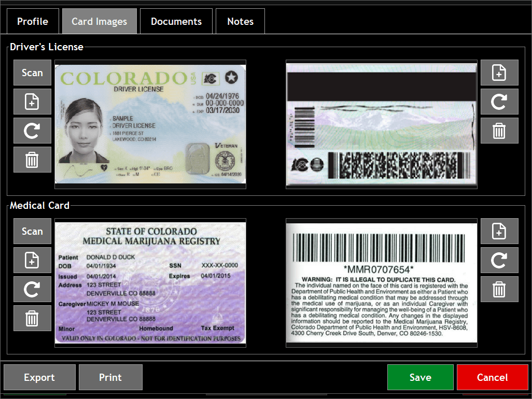Add a new medical card front image
This screenshot has width=532, height=399.
(x=32, y=260)
